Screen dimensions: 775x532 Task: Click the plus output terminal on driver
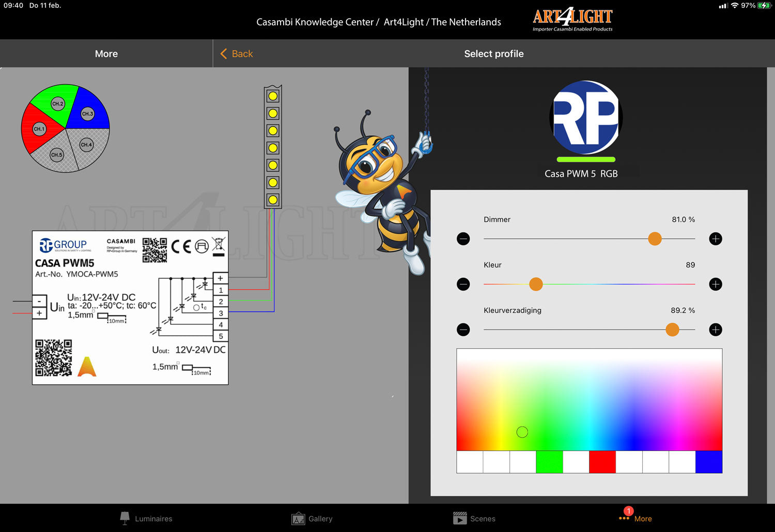[x=221, y=278]
